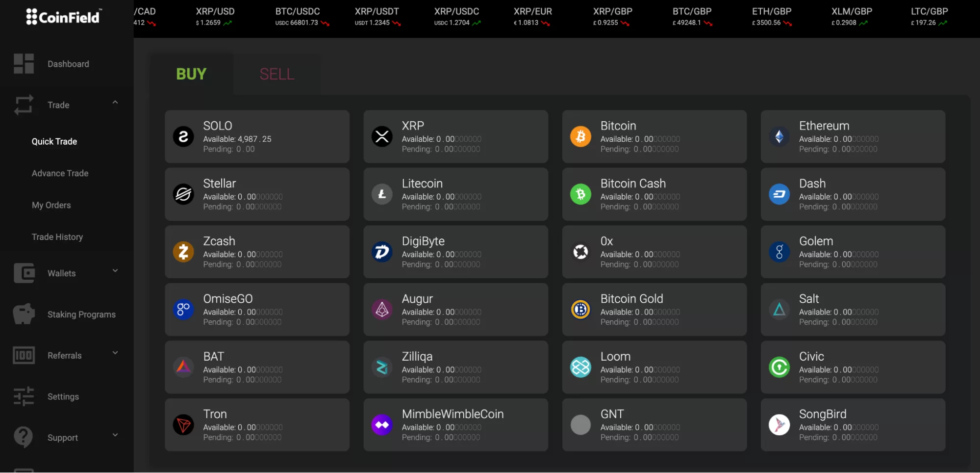Select the Ethereum coin icon
Viewport: 980px width, 473px height.
point(779,136)
